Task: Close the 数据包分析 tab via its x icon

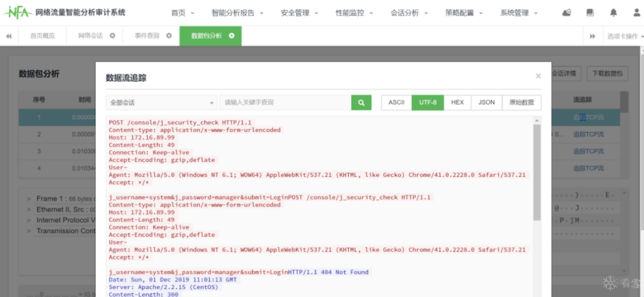Action: pos(232,36)
